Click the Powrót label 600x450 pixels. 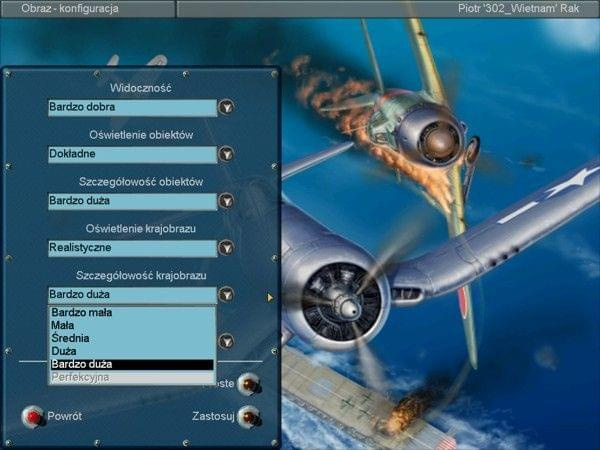64,416
